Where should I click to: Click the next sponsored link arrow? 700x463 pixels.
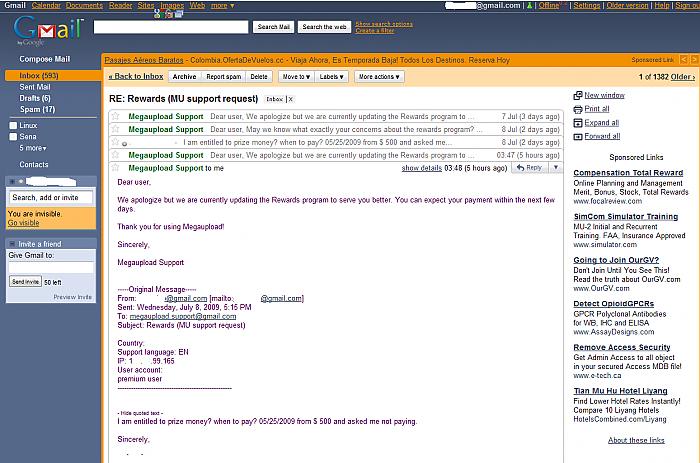point(694,59)
